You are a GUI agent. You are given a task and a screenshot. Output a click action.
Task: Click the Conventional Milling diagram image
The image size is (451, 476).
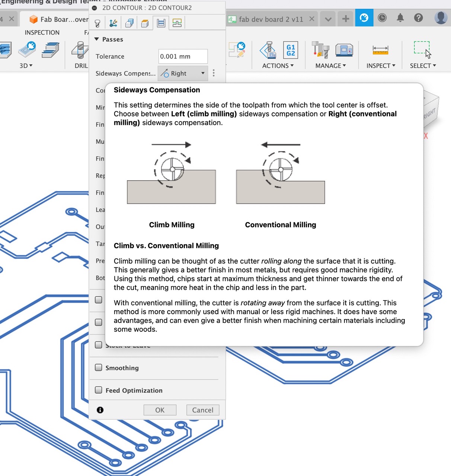[281, 173]
